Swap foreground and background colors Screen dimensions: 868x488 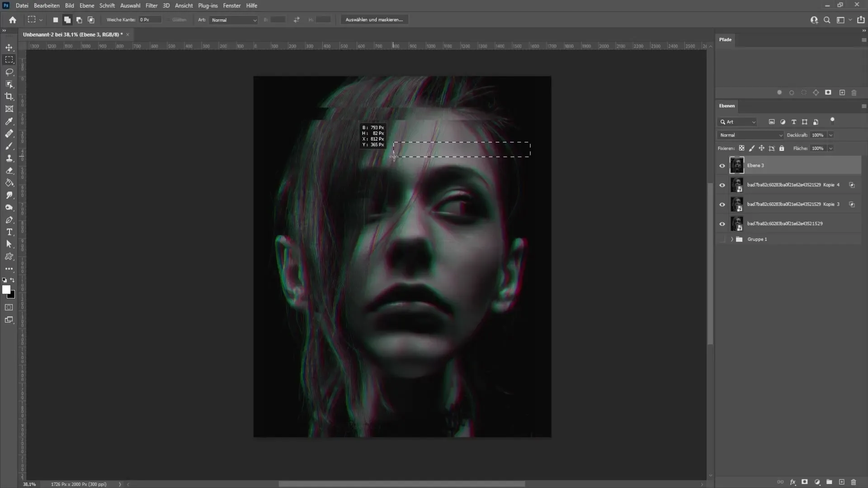point(13,280)
